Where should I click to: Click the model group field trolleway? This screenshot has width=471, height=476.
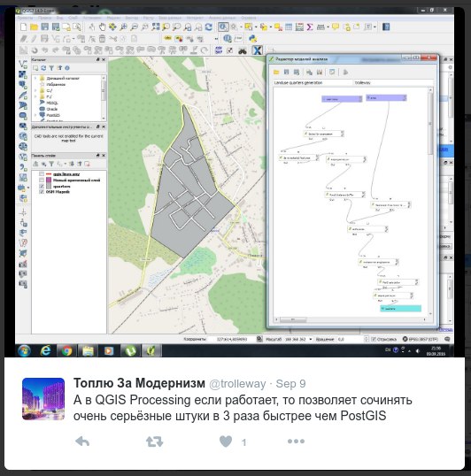point(393,82)
